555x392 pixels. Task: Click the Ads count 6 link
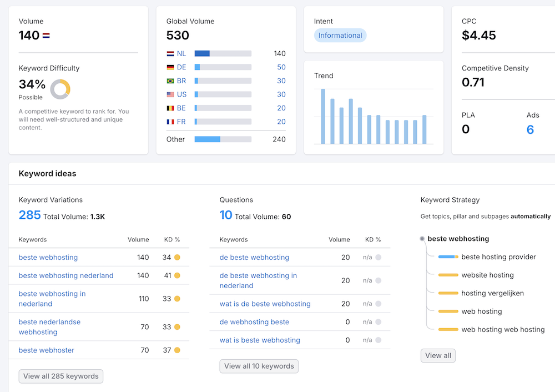point(530,130)
